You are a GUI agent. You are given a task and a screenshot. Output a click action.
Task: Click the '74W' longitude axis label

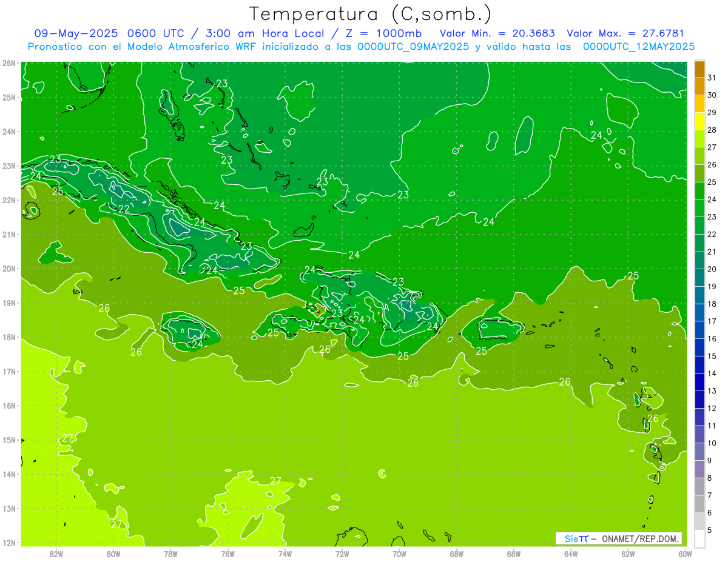coord(285,554)
